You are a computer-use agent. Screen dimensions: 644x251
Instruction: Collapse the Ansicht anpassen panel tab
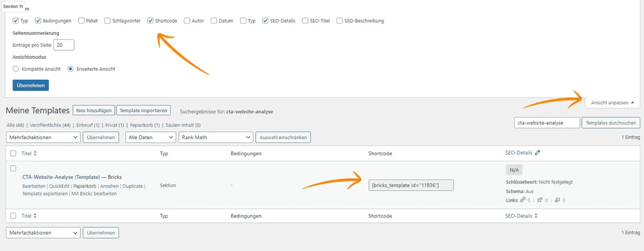[x=612, y=102]
